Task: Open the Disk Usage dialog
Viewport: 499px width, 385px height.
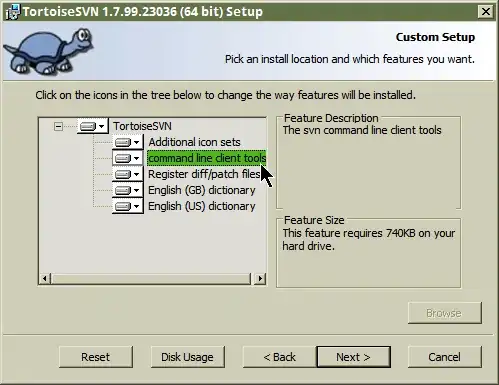Action: click(x=187, y=357)
